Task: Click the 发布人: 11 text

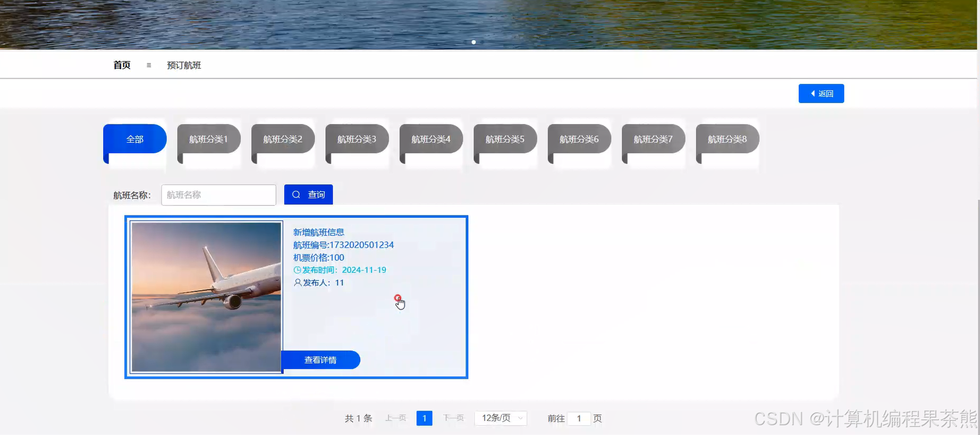Action: pyautogui.click(x=323, y=283)
